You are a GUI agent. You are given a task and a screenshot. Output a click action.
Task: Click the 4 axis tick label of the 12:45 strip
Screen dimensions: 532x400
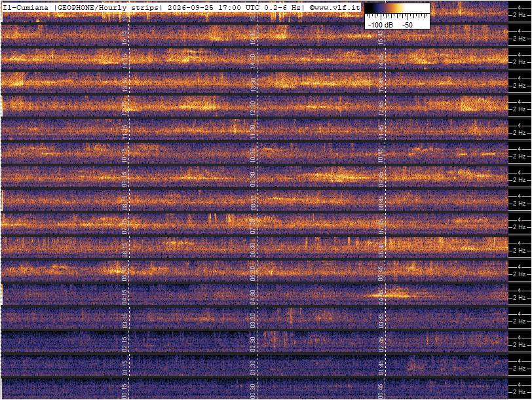519,101
